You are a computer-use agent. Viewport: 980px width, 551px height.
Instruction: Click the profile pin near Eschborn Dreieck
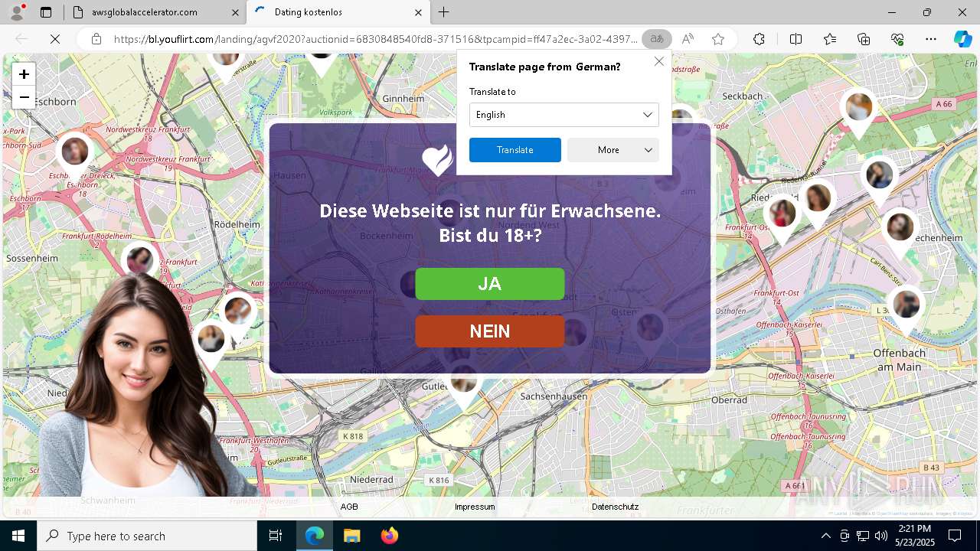point(75,155)
